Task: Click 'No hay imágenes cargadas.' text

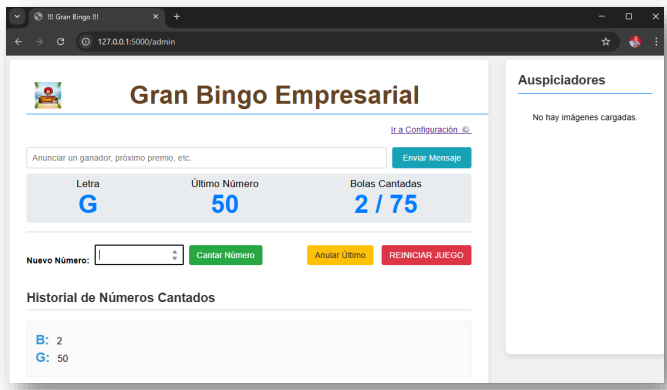Action: (584, 117)
